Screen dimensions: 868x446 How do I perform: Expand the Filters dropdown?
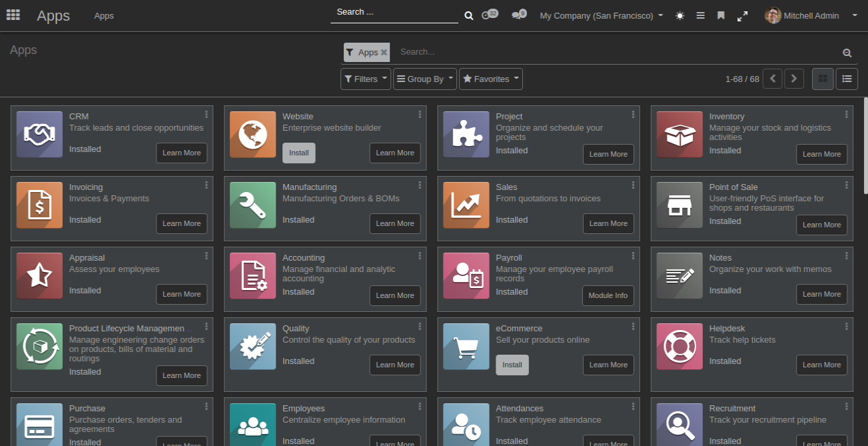(366, 79)
